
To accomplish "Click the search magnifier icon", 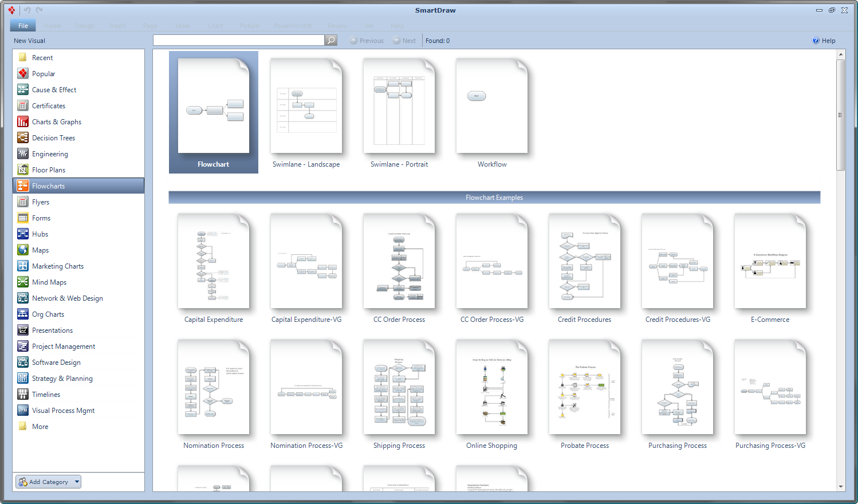I will (331, 40).
